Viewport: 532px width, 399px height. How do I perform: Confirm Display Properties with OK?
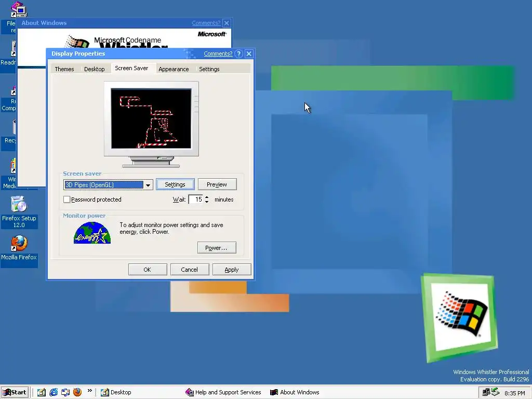pyautogui.click(x=148, y=270)
